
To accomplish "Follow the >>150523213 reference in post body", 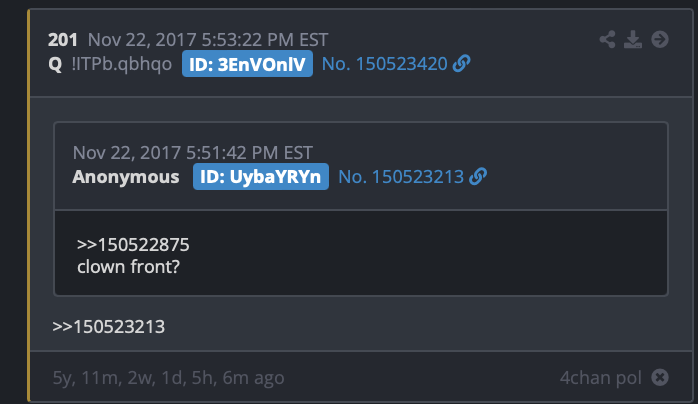I will [x=109, y=327].
